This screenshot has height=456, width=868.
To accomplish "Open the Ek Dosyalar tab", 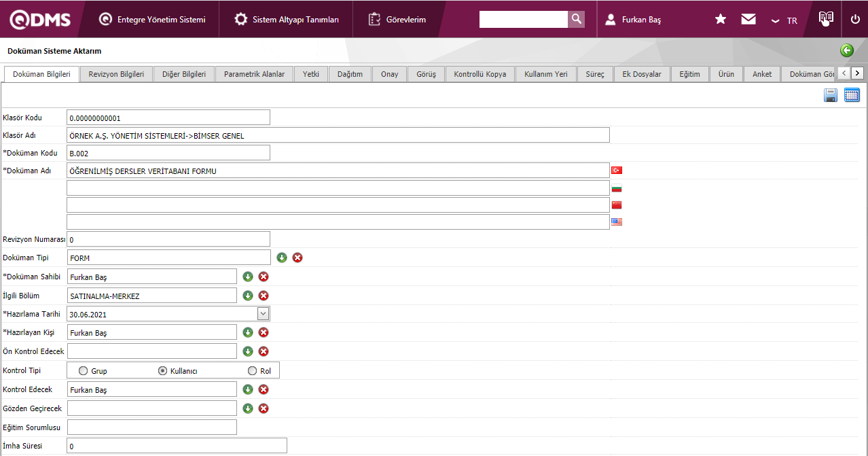I will click(x=641, y=74).
